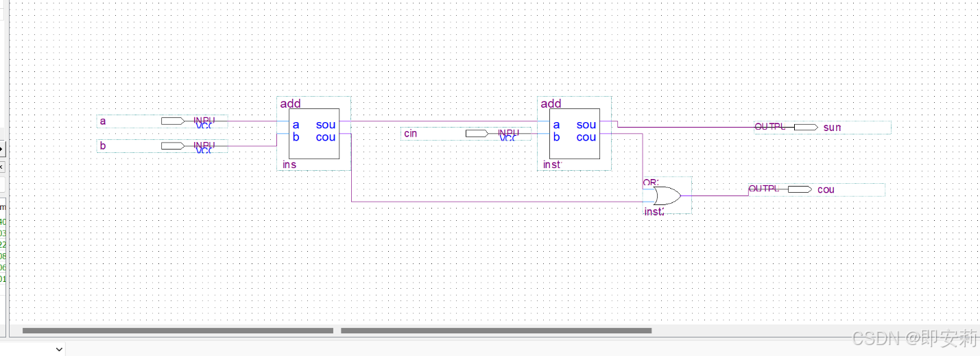
Task: Select wire from second add block to sun output
Action: tap(686, 127)
